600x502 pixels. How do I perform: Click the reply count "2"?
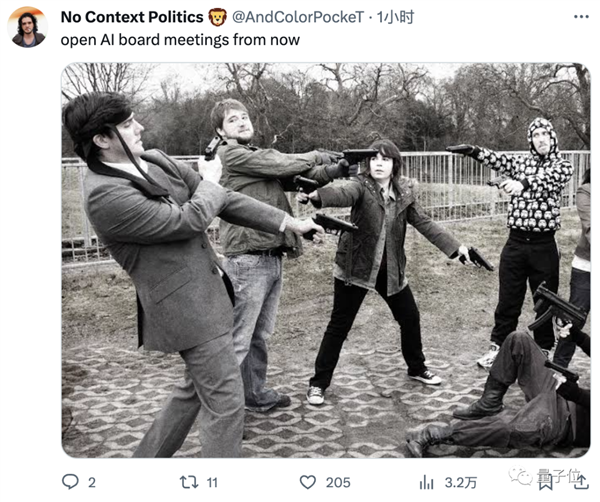(x=92, y=482)
